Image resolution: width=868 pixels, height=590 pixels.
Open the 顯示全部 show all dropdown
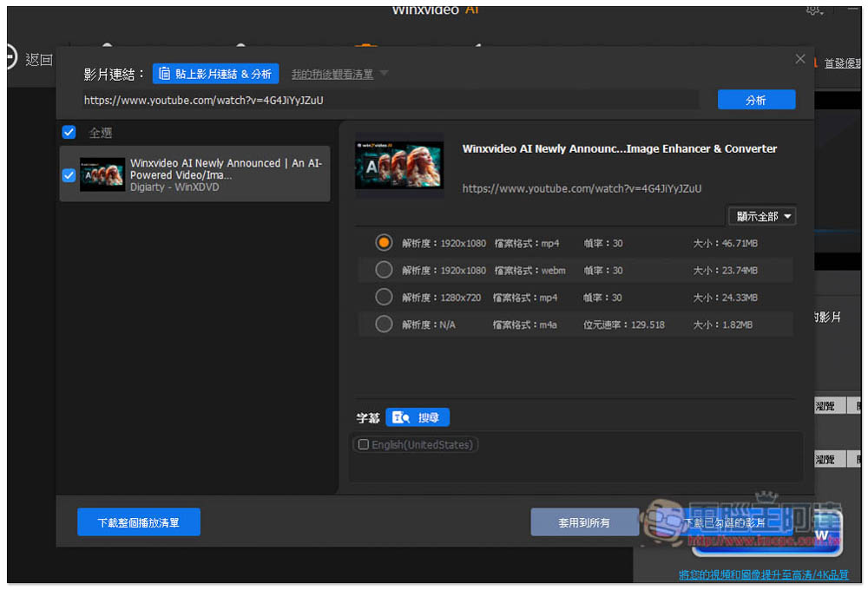[763, 216]
